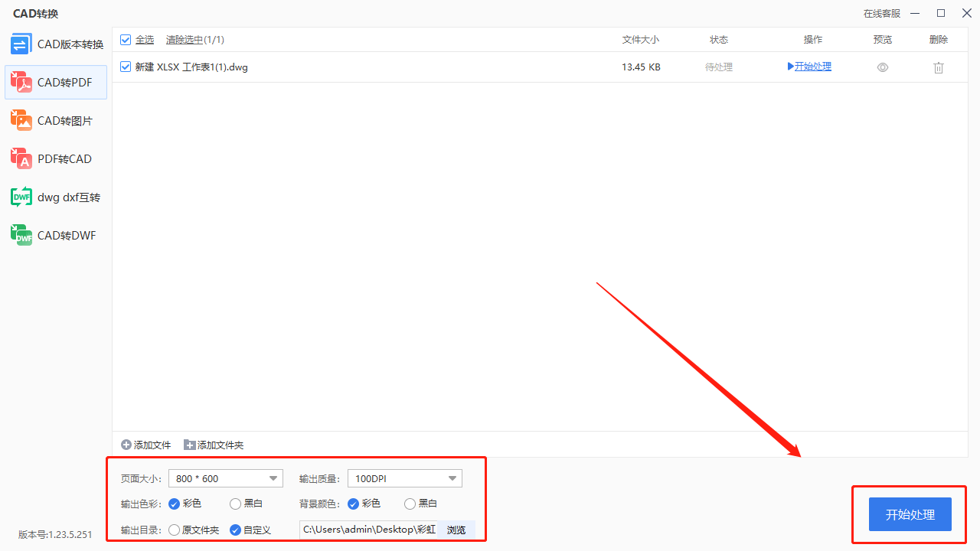Click the CAD转DWF icon
The image size is (980, 551).
click(x=21, y=236)
